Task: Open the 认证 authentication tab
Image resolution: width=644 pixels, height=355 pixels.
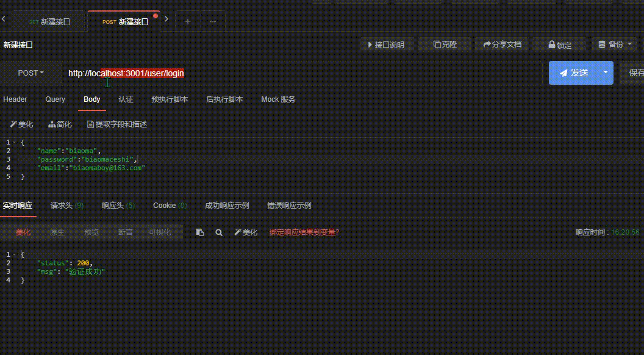Action: [x=126, y=99]
